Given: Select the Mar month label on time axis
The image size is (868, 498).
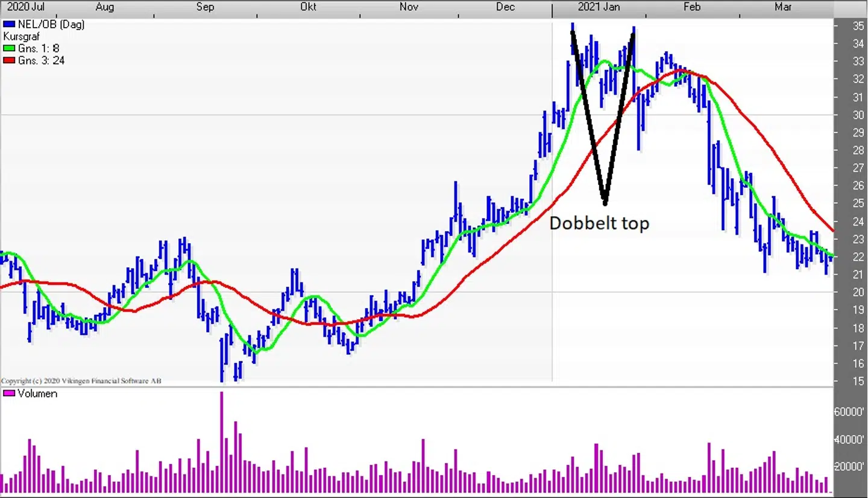Looking at the screenshot, I should point(783,7).
